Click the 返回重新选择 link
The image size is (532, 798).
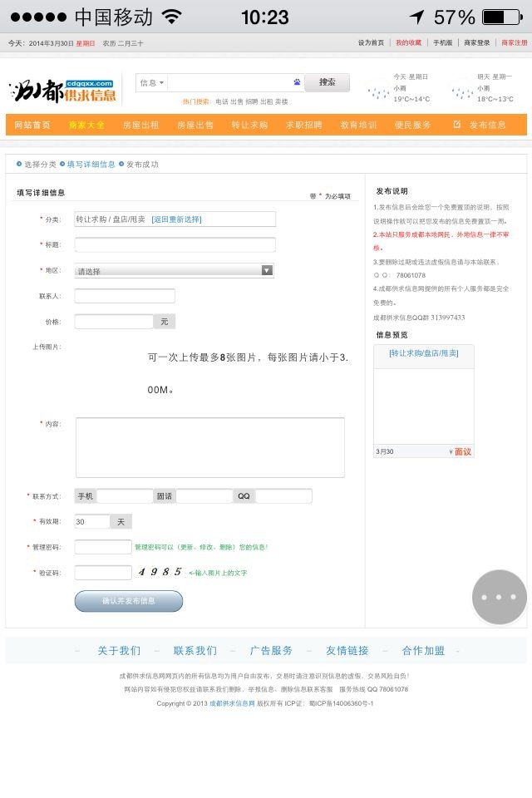click(x=176, y=219)
